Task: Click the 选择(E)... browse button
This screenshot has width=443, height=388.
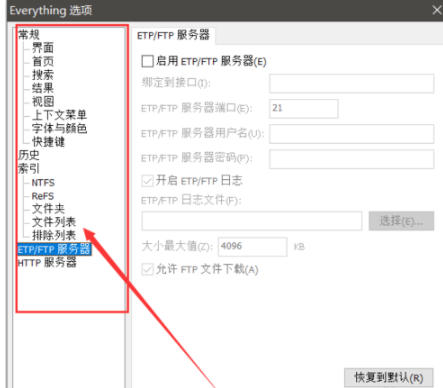Action: coord(401,221)
